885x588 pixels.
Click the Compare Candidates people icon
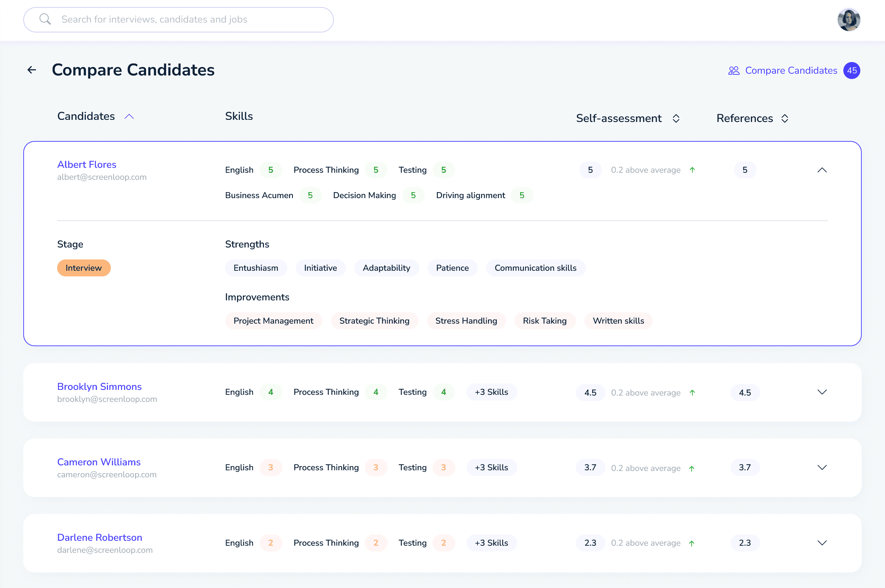pyautogui.click(x=733, y=71)
